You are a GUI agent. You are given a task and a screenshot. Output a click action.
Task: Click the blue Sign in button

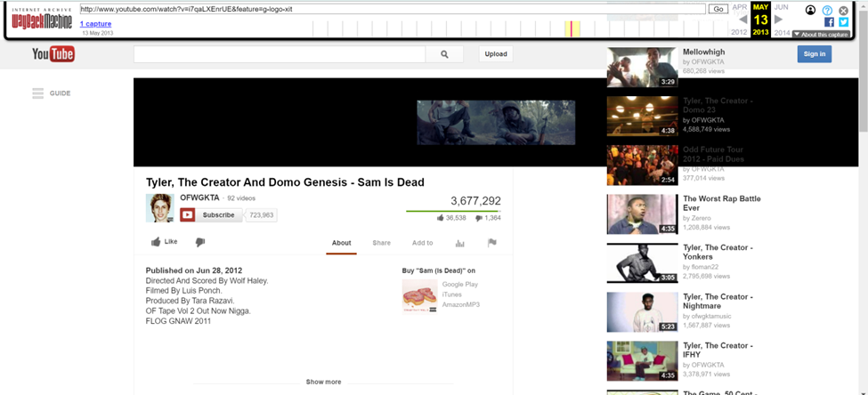815,53
